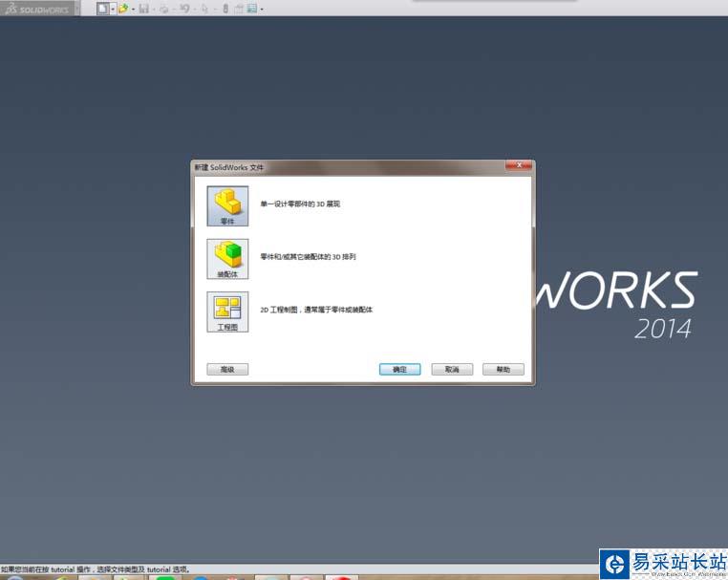
Task: Click the Select cursor toolbar icon
Action: click(x=204, y=9)
